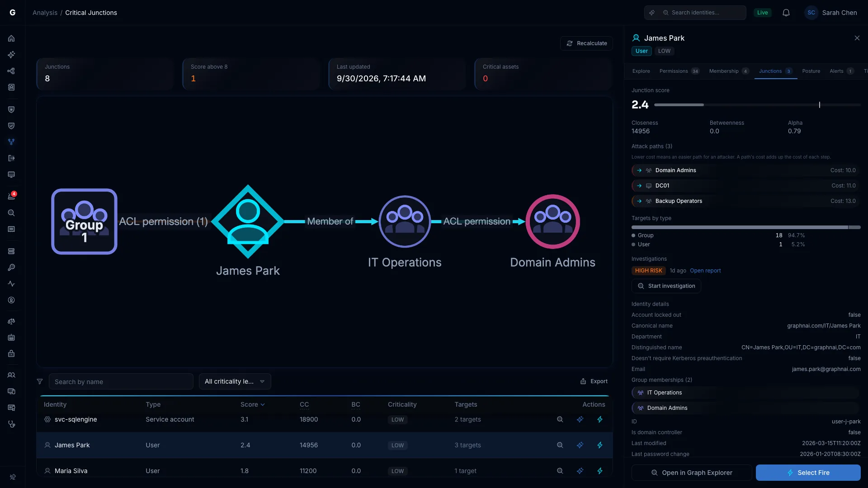This screenshot has height=488, width=868.
Task: Toggle the Live status indicator
Action: [763, 13]
